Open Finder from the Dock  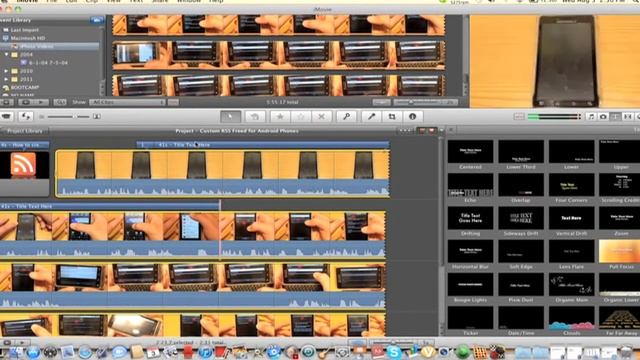point(15,352)
